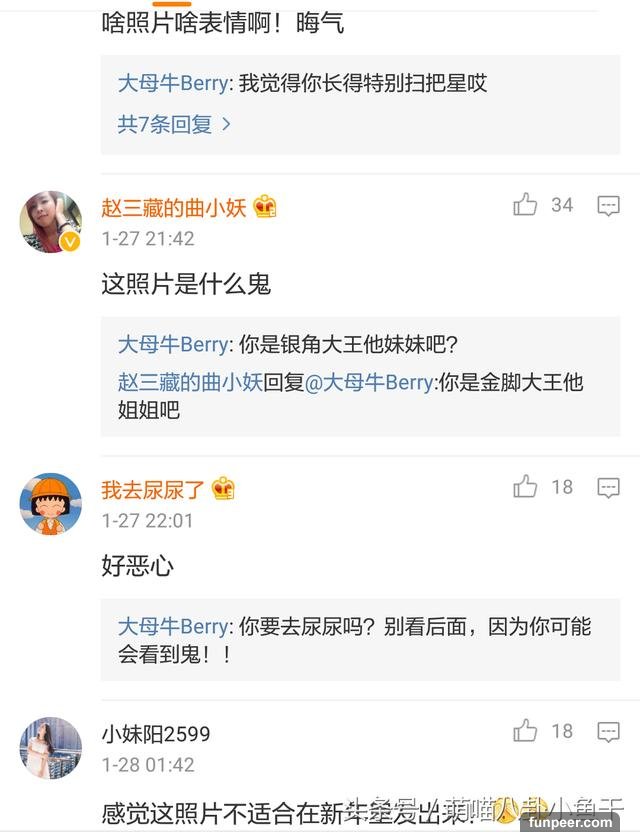Image resolution: width=640 pixels, height=832 pixels.
Task: Open reply icon on 我去尿尿了's comment
Action: 608,488
